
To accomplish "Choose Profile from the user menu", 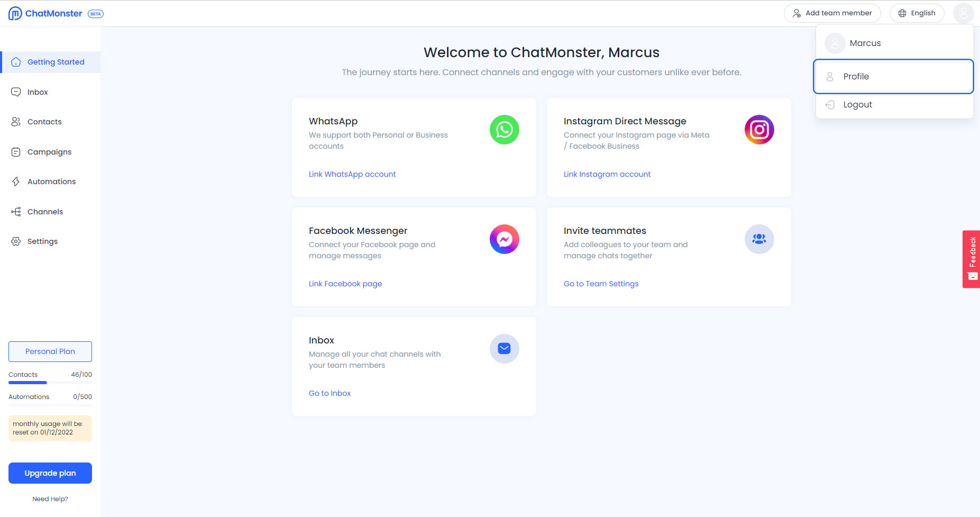I will [x=894, y=77].
